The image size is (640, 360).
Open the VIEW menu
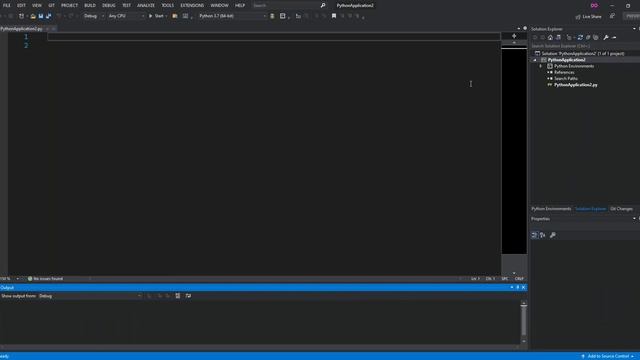tap(37, 5)
